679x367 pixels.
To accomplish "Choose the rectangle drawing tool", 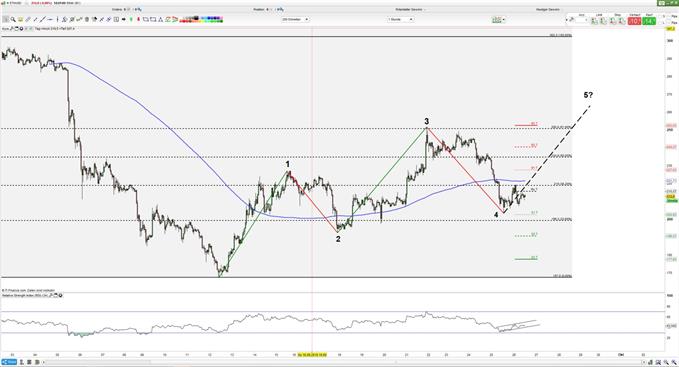I will point(153,19).
